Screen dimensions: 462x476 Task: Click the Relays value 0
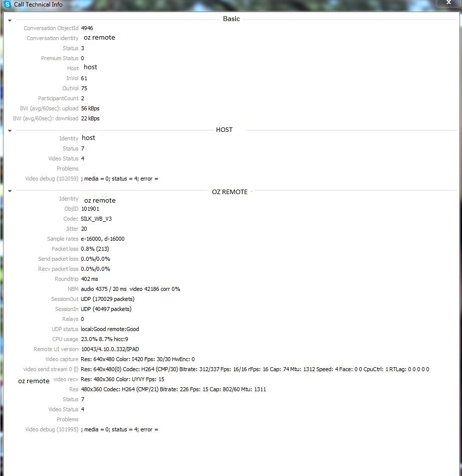pos(83,319)
